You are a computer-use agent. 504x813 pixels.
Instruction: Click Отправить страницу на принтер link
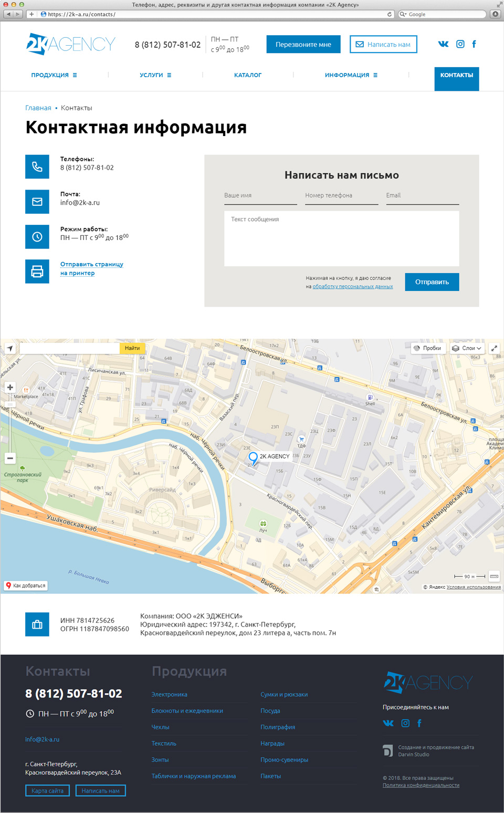92,268
